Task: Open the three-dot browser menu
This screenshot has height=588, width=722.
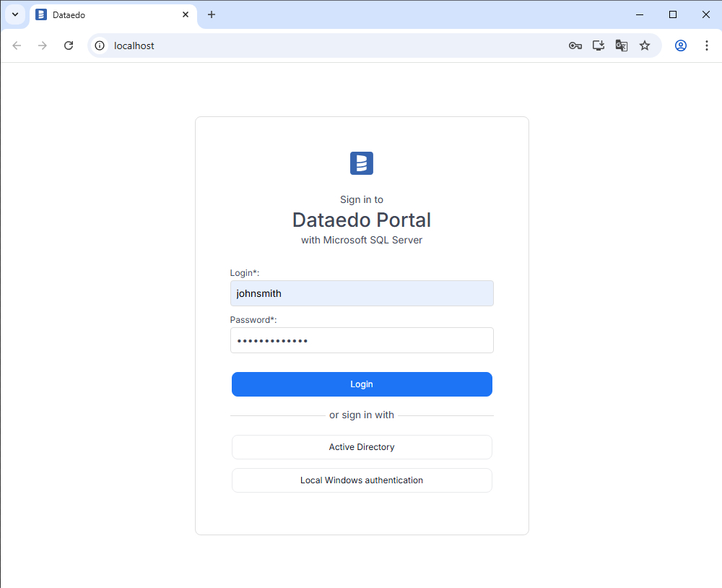Action: 707,45
